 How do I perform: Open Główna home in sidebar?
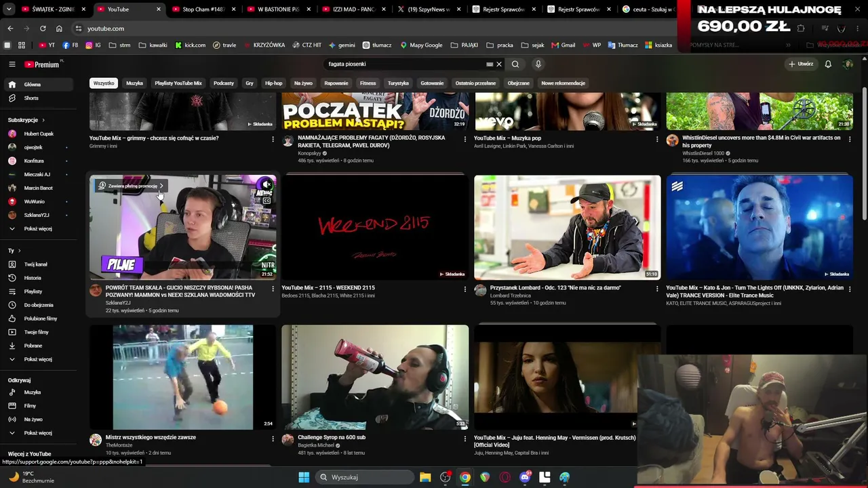click(x=38, y=85)
